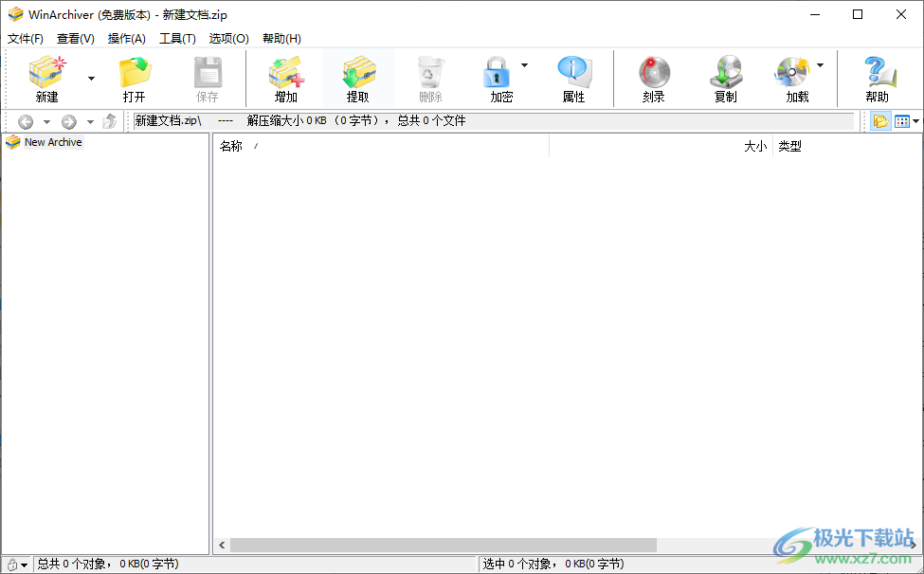Click the view mode grid icon
The width and height of the screenshot is (924, 574).
[x=901, y=122]
